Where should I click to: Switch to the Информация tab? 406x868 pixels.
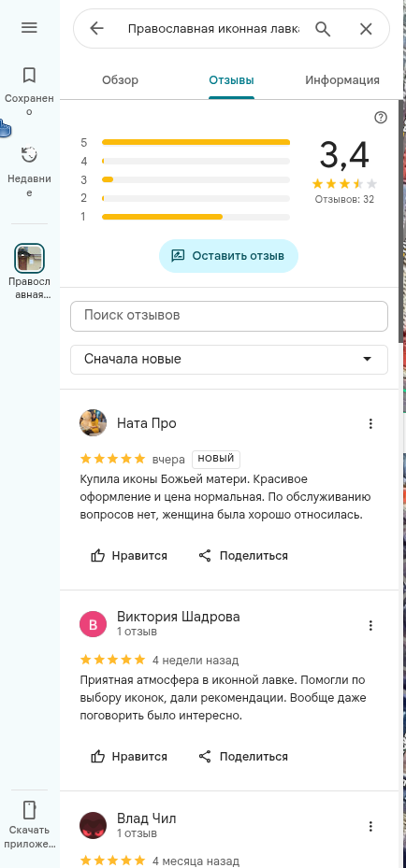[342, 80]
